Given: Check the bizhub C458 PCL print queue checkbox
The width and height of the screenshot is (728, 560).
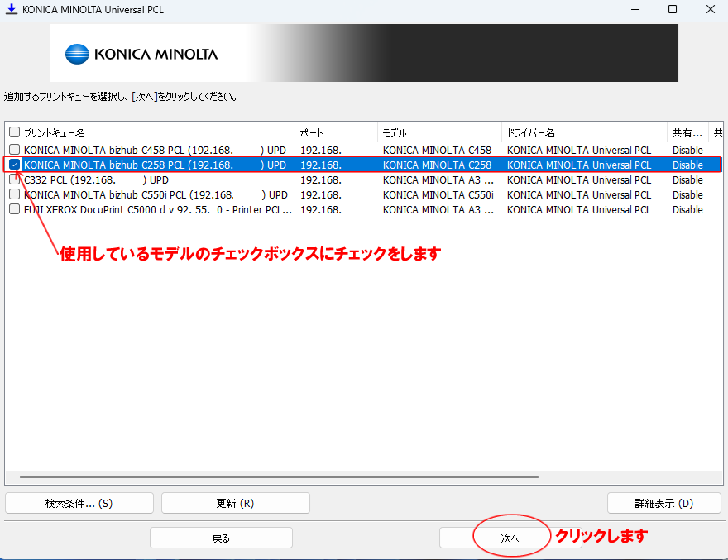Looking at the screenshot, I should [x=14, y=150].
